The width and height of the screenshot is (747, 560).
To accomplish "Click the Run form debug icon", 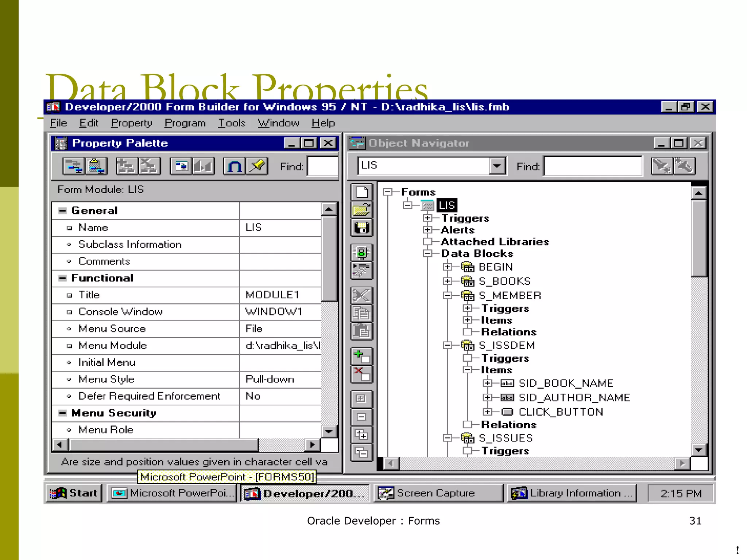I will pyautogui.click(x=361, y=271).
